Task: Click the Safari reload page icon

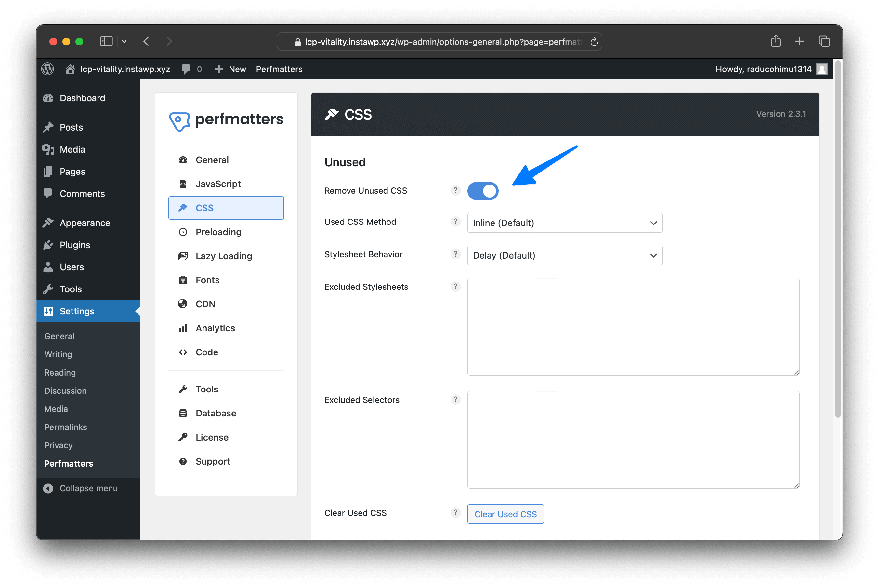Action: point(594,42)
